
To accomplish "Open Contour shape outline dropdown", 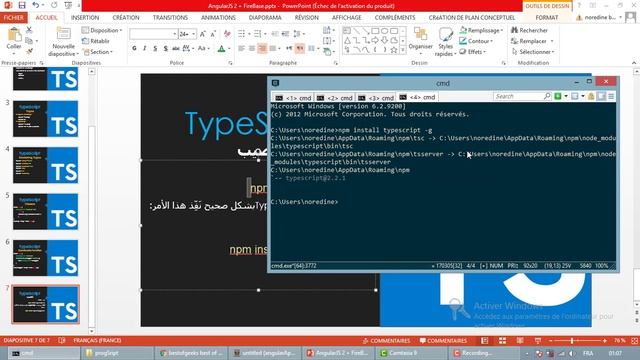I will tap(476, 41).
